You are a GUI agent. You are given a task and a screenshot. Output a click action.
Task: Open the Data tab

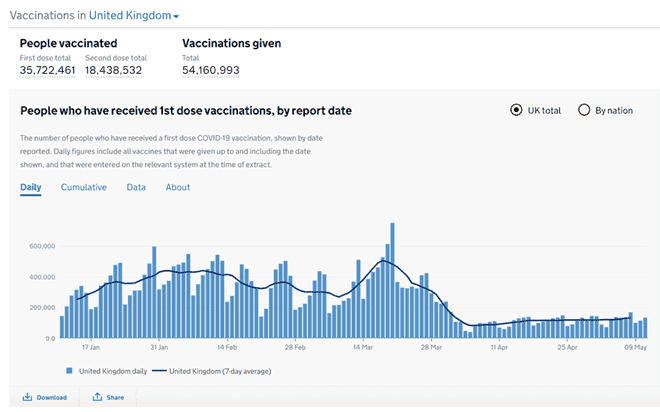click(136, 187)
